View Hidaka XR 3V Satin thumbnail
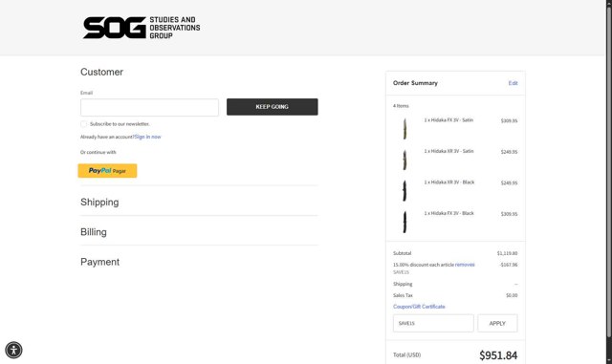Screen dimensions: 612x364 (404, 160)
